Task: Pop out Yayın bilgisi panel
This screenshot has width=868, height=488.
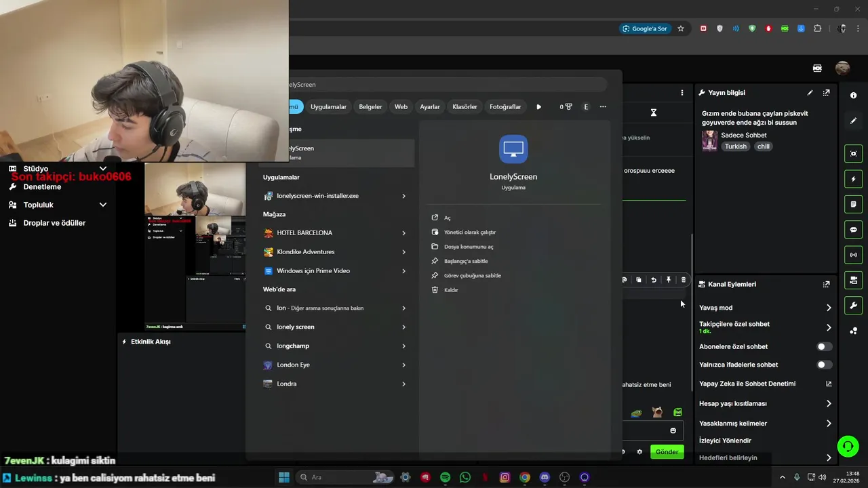Action: click(x=826, y=93)
